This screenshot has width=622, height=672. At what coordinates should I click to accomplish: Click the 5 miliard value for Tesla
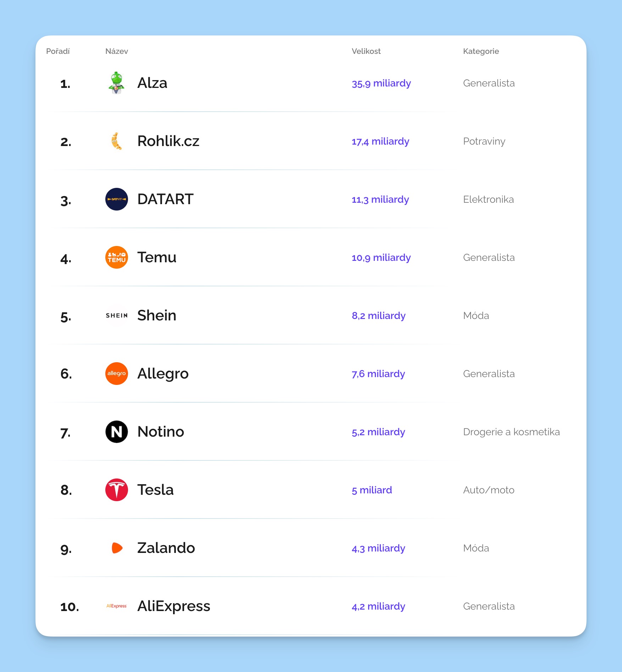pyautogui.click(x=372, y=490)
